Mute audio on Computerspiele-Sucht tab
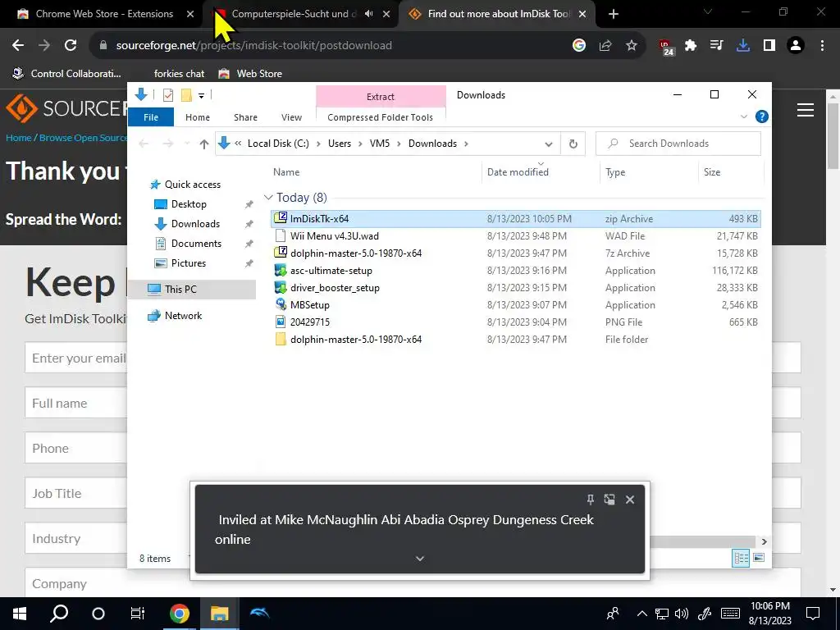The width and height of the screenshot is (840, 630). (368, 14)
